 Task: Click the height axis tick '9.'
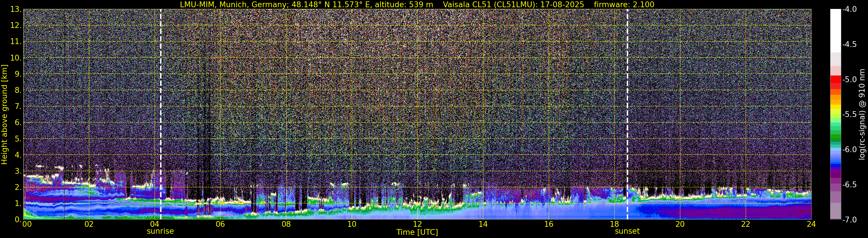pyautogui.click(x=18, y=74)
